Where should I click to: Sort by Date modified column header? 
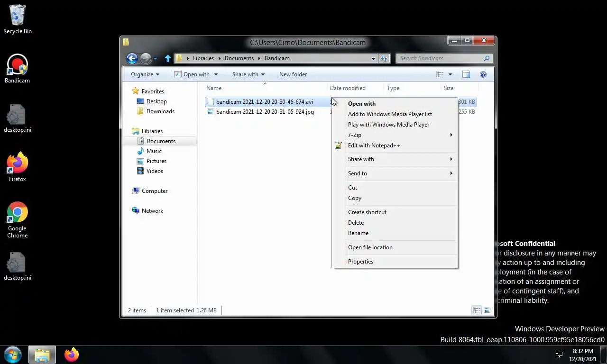(x=356, y=88)
